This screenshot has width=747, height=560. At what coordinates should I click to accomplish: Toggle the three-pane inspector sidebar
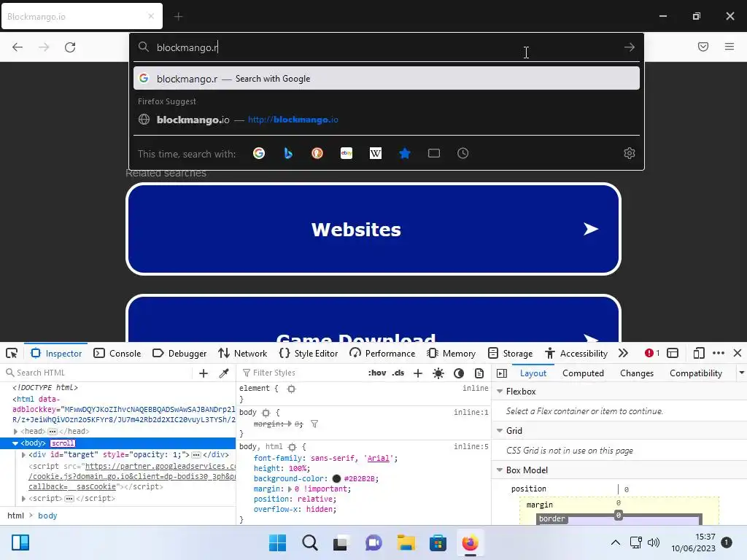(502, 373)
